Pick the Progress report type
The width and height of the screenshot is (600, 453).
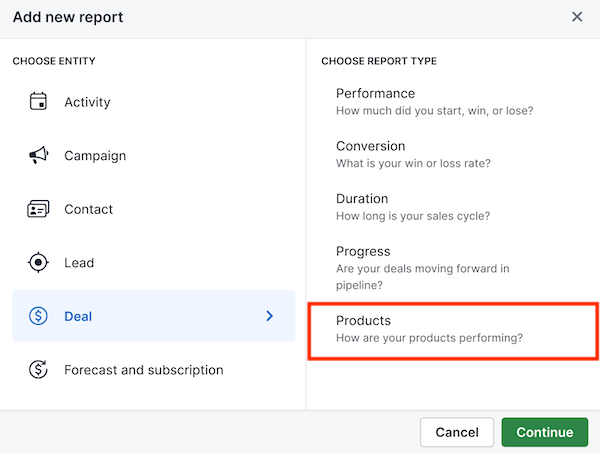pos(422,268)
